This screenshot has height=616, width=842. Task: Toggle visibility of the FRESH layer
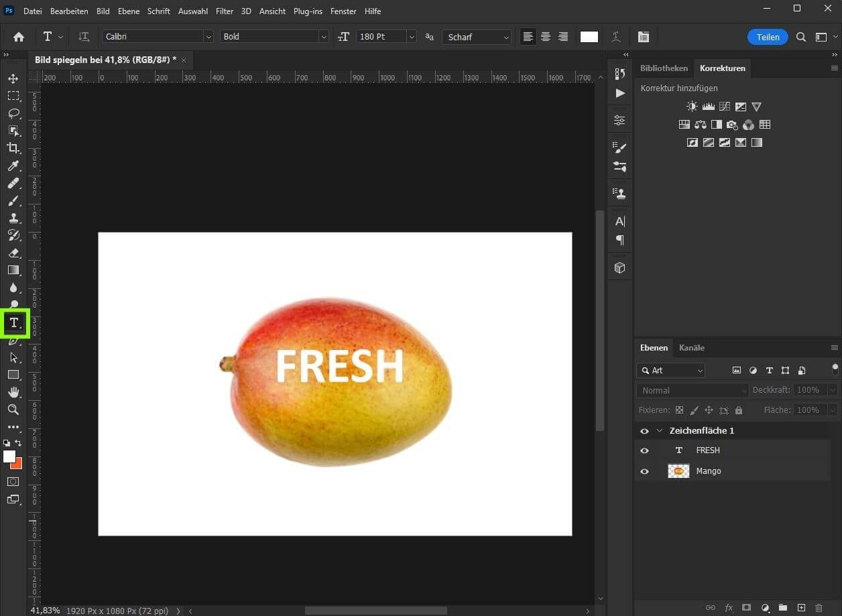coord(644,450)
